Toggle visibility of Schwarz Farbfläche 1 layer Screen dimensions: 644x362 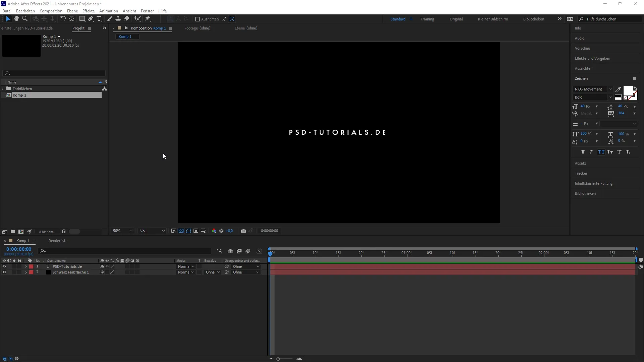coord(4,272)
